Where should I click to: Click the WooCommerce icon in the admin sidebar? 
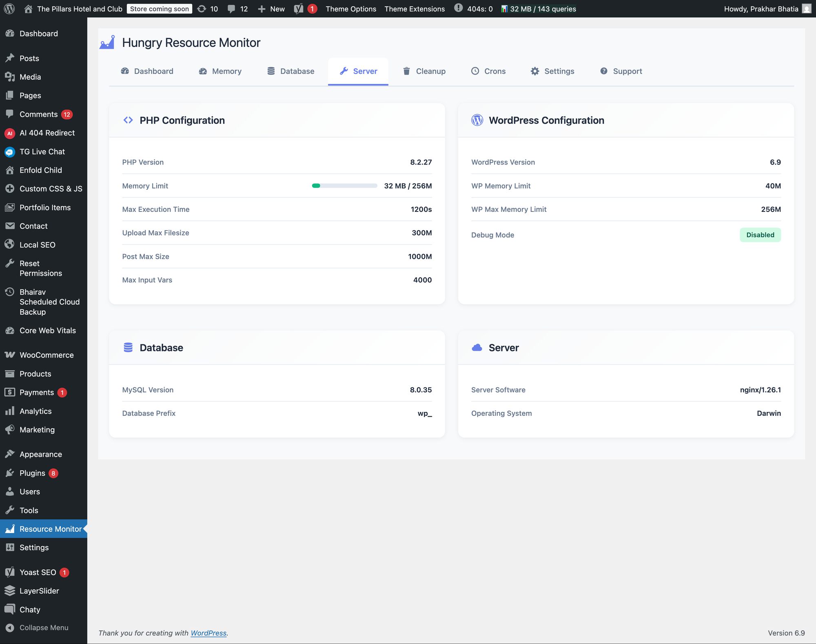[x=9, y=355]
